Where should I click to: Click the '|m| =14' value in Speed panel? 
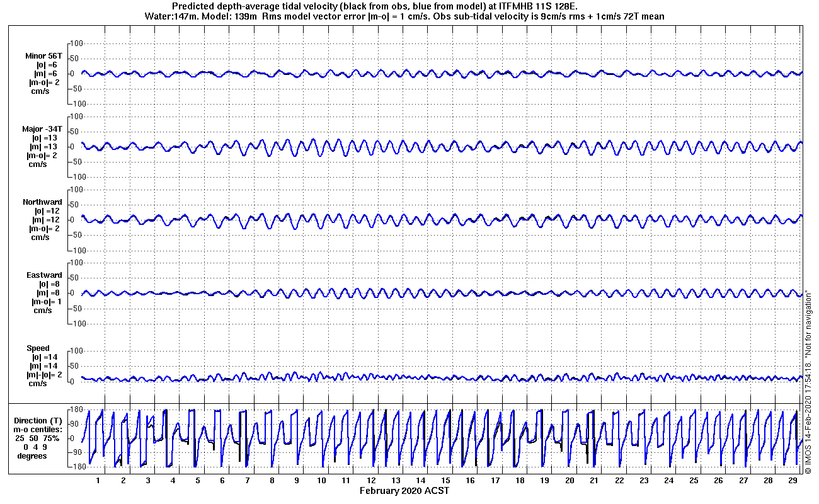45,366
